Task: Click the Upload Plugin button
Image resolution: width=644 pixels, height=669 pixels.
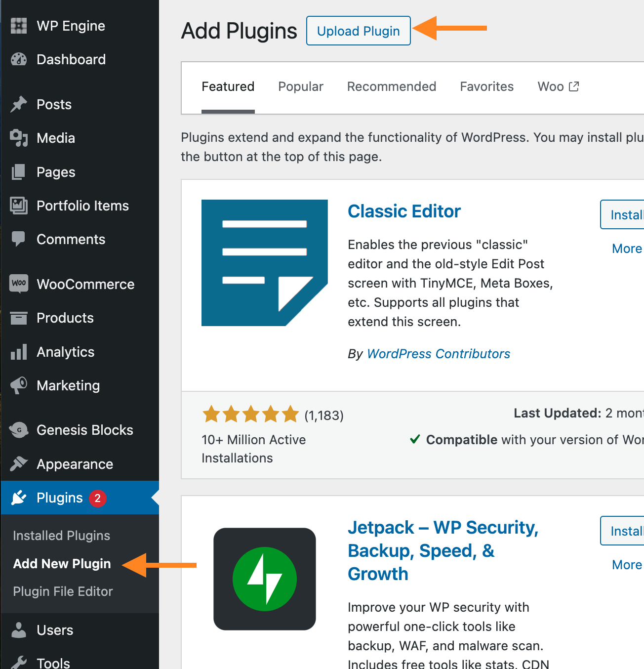Action: [359, 31]
